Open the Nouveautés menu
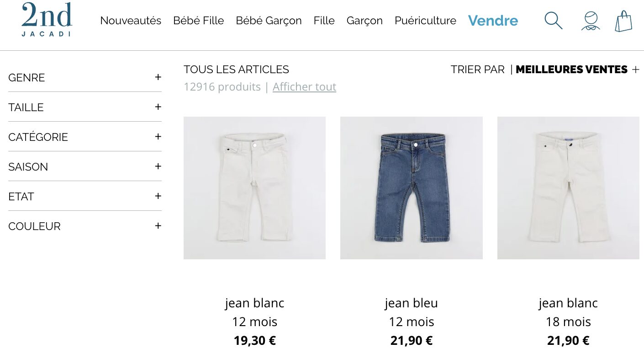644x354 pixels. tap(131, 21)
